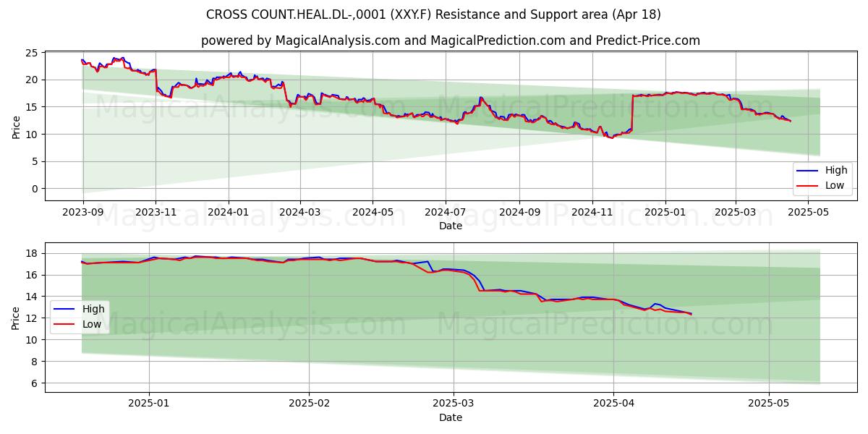Click the '2025-01' tick on lower chart
The height and width of the screenshot is (434, 868).
click(149, 404)
